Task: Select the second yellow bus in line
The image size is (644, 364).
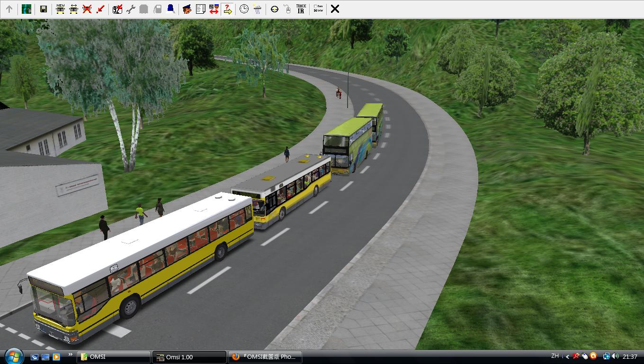Action: click(x=282, y=192)
